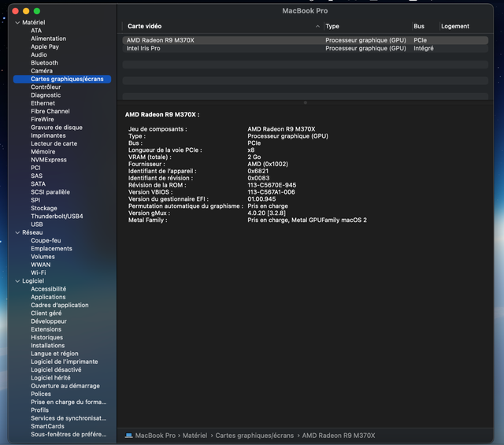Sort by Logement column header
504x445 pixels.
coord(455,26)
